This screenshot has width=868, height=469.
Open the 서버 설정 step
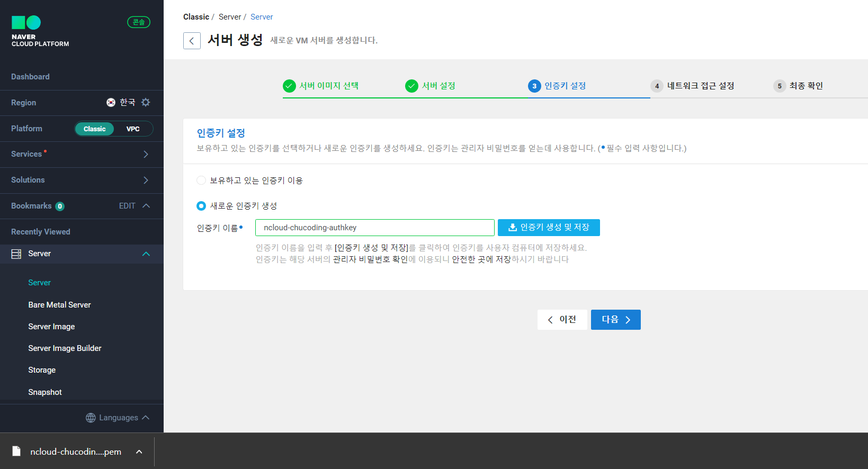(x=431, y=86)
